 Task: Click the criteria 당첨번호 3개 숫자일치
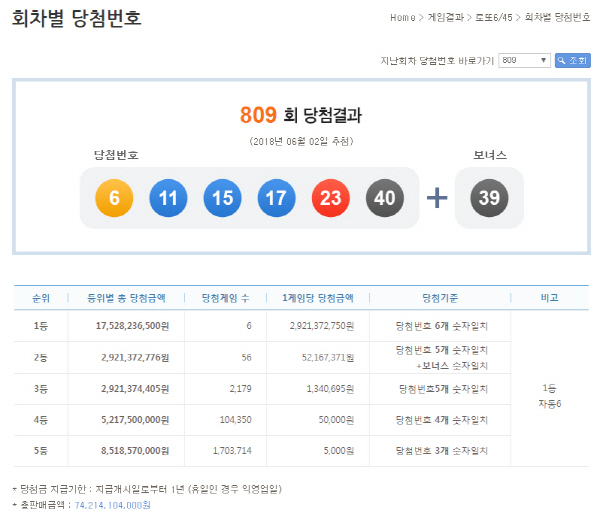pos(442,451)
